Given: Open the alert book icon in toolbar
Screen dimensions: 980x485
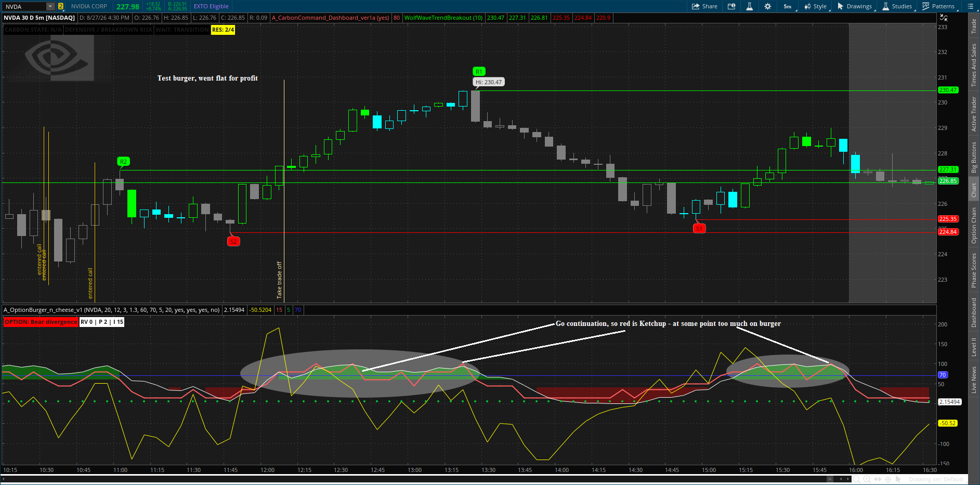Looking at the screenshot, I should [x=731, y=6].
